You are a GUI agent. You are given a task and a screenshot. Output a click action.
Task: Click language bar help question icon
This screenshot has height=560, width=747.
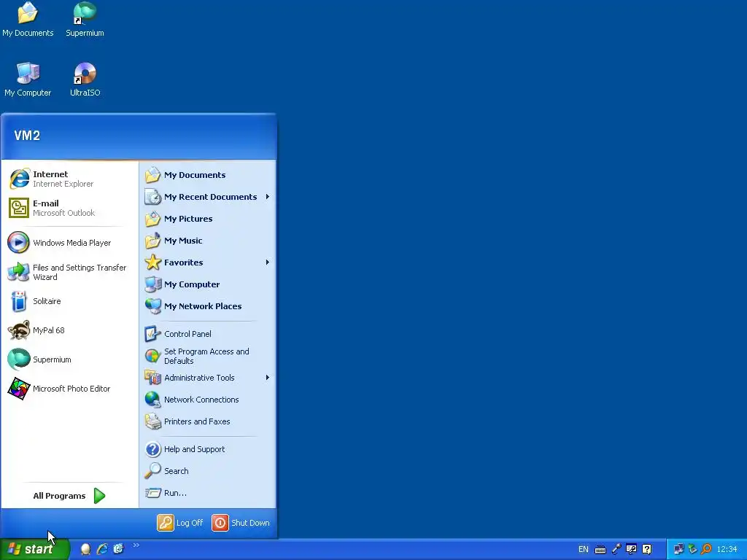(x=646, y=549)
